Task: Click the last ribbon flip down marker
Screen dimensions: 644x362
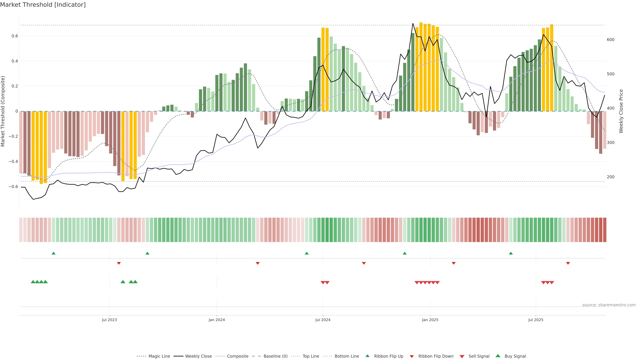Action: pyautogui.click(x=568, y=263)
